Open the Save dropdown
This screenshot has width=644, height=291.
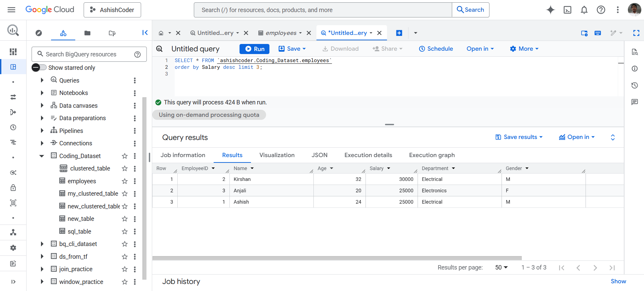[292, 49]
